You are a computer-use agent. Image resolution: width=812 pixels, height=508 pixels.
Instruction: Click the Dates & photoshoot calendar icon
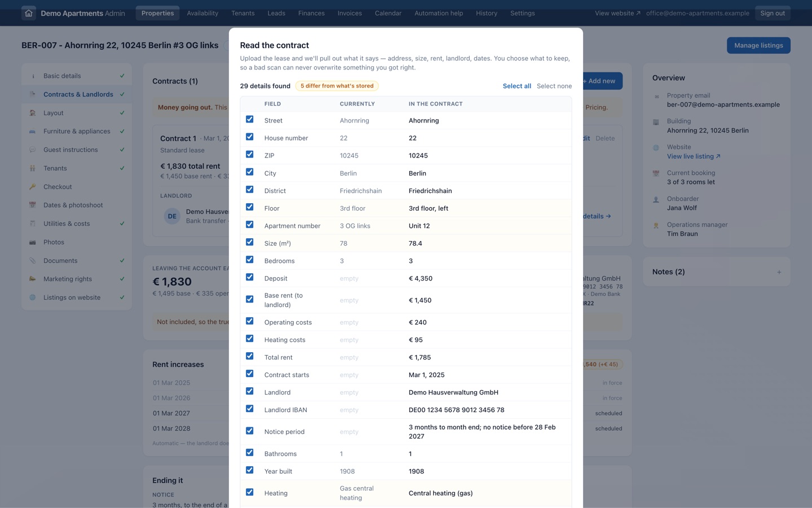(33, 205)
